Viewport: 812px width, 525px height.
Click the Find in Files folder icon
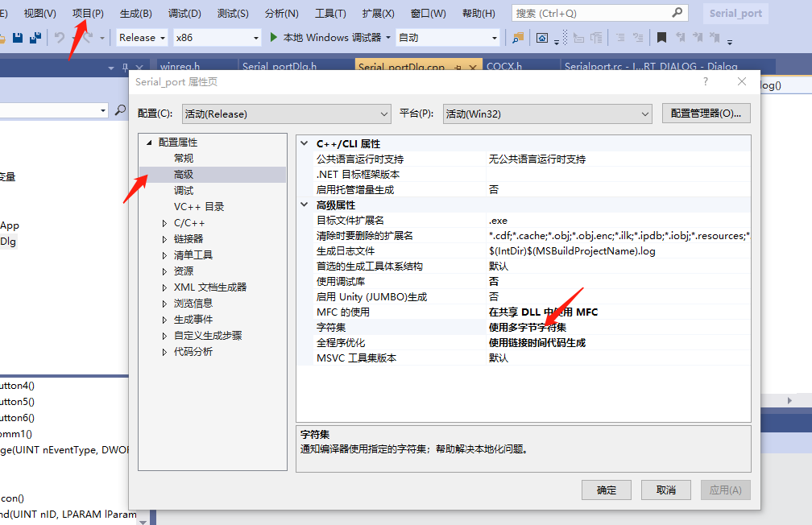click(517, 38)
